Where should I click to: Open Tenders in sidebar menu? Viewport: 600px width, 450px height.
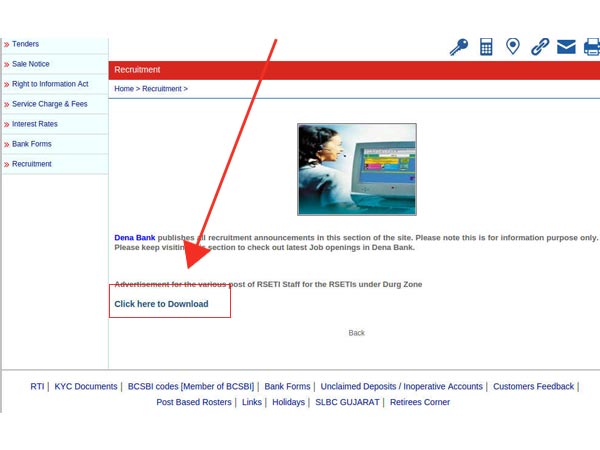25,44
